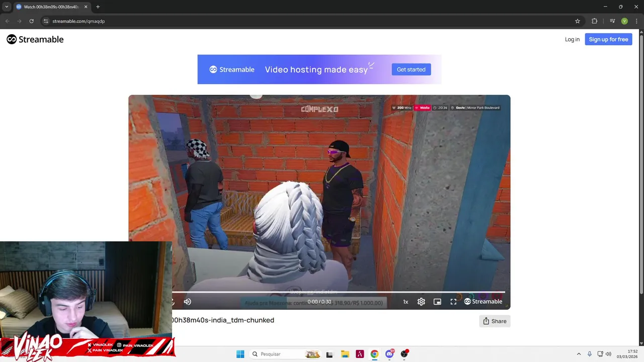Image resolution: width=644 pixels, height=362 pixels.
Task: Click the microphone tray icon
Action: (590, 354)
